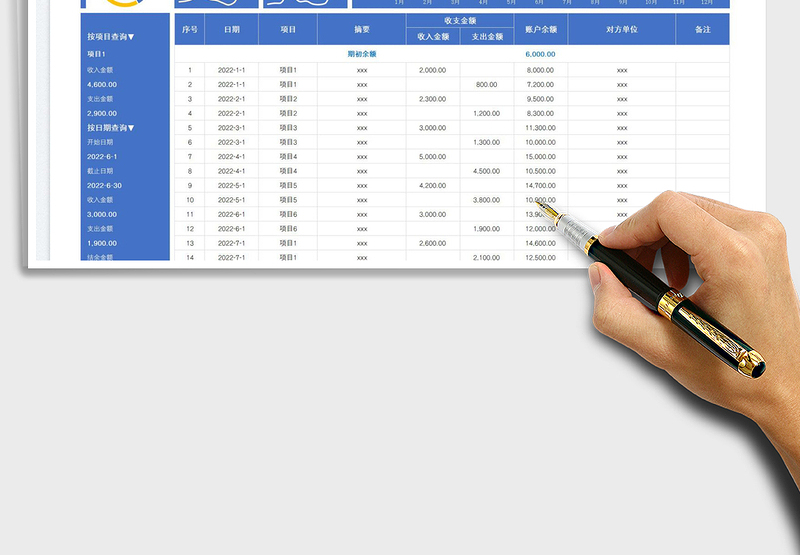Edit the end date 2022-6-30 field
800x555 pixels.
click(103, 186)
